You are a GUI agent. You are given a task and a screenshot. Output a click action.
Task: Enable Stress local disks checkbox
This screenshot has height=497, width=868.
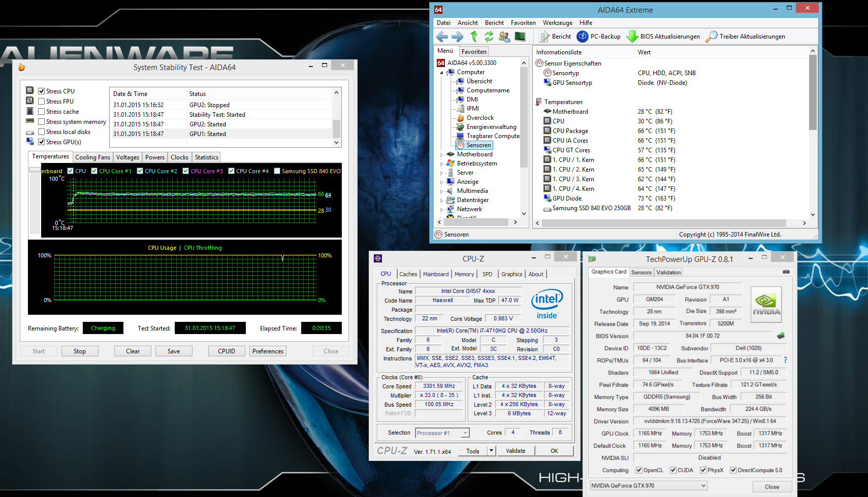[x=42, y=132]
